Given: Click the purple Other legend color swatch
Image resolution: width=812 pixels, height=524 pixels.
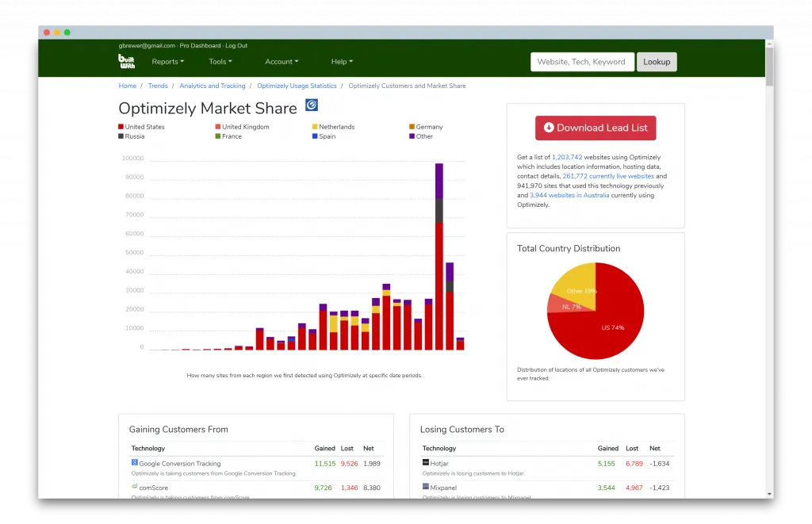Looking at the screenshot, I should (x=412, y=136).
